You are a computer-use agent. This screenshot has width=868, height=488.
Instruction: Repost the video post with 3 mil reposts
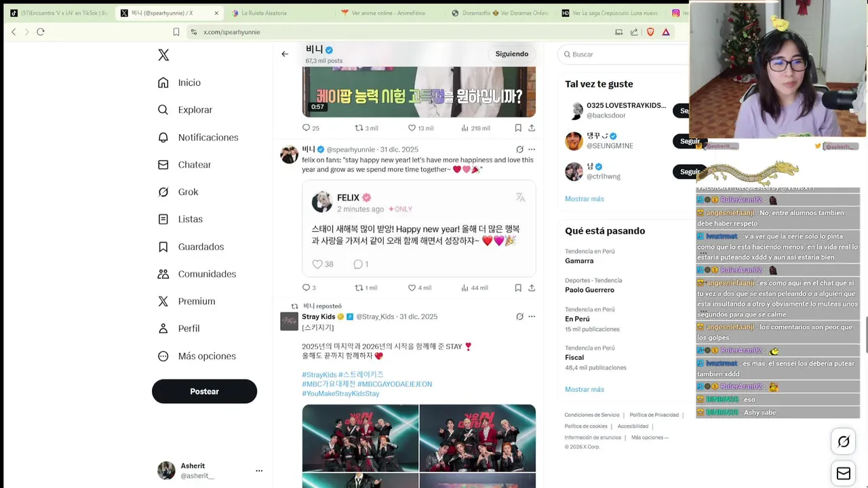pyautogui.click(x=367, y=127)
